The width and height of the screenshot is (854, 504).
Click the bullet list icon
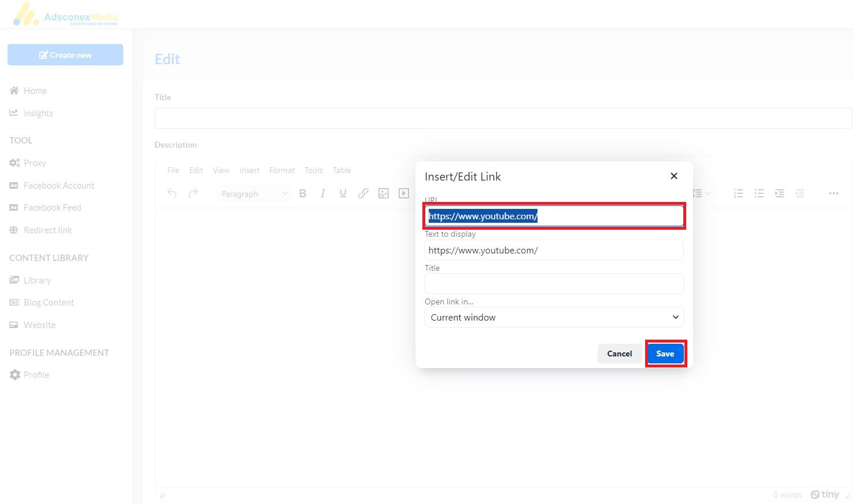point(759,193)
